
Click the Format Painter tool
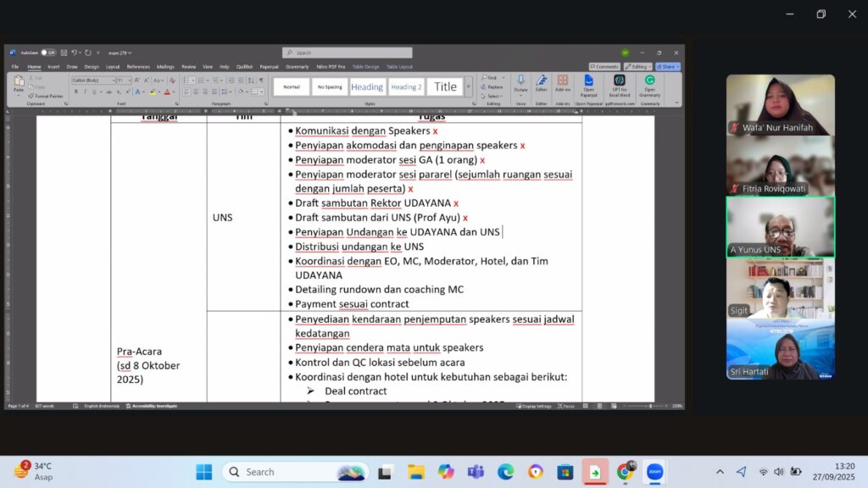[47, 96]
